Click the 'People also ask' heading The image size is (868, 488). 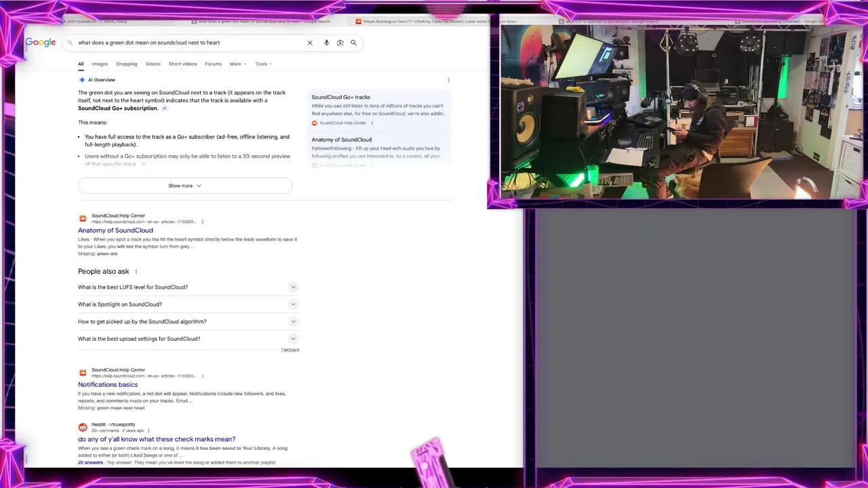[x=103, y=271]
